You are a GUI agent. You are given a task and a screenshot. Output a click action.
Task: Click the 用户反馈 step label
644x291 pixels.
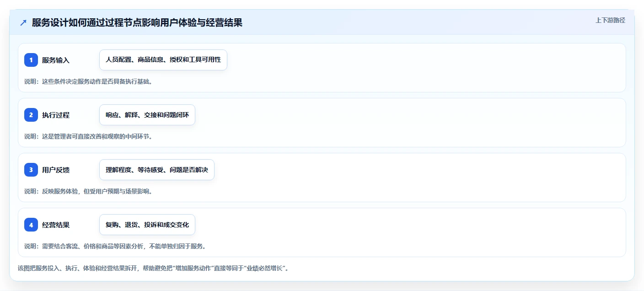tap(56, 170)
